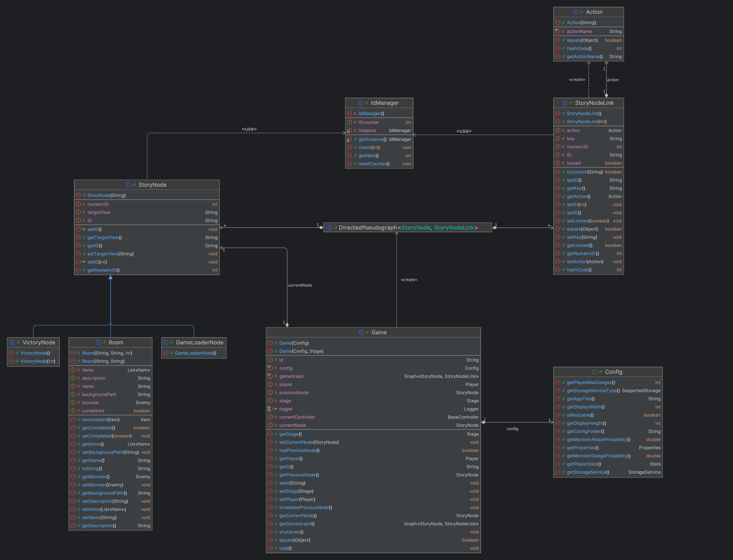Click the StoryNodeLink(int) constructor row
733x560 pixels.
pos(588,122)
